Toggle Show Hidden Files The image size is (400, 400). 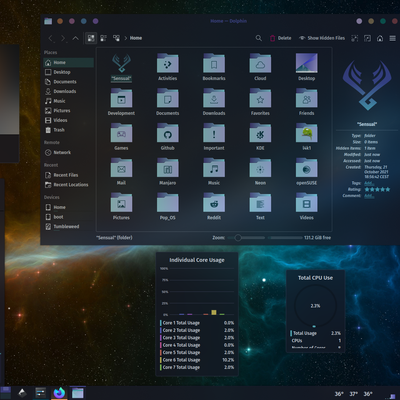pyautogui.click(x=322, y=38)
